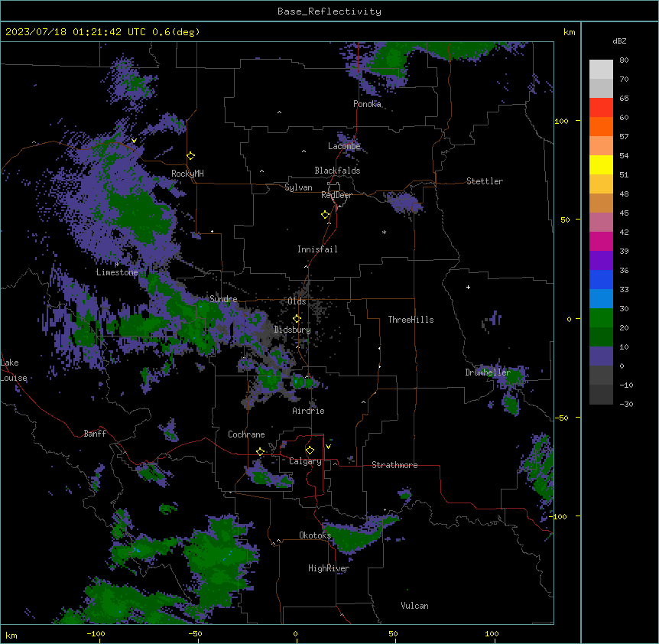The width and height of the screenshot is (659, 644).
Task: Click the Ponoka city label
Action: (x=367, y=104)
